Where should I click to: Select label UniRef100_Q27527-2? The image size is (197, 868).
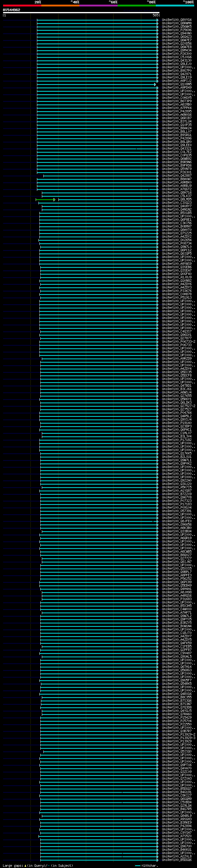point(179,406)
